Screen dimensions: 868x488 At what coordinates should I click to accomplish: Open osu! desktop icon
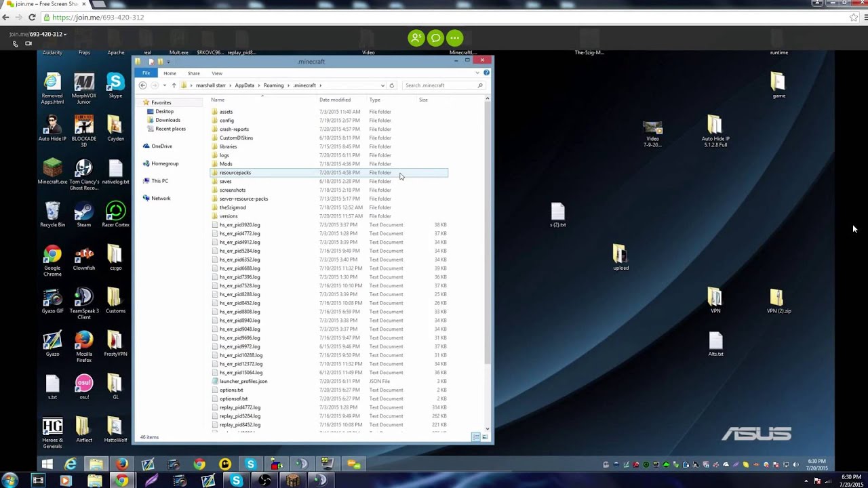pos(84,386)
